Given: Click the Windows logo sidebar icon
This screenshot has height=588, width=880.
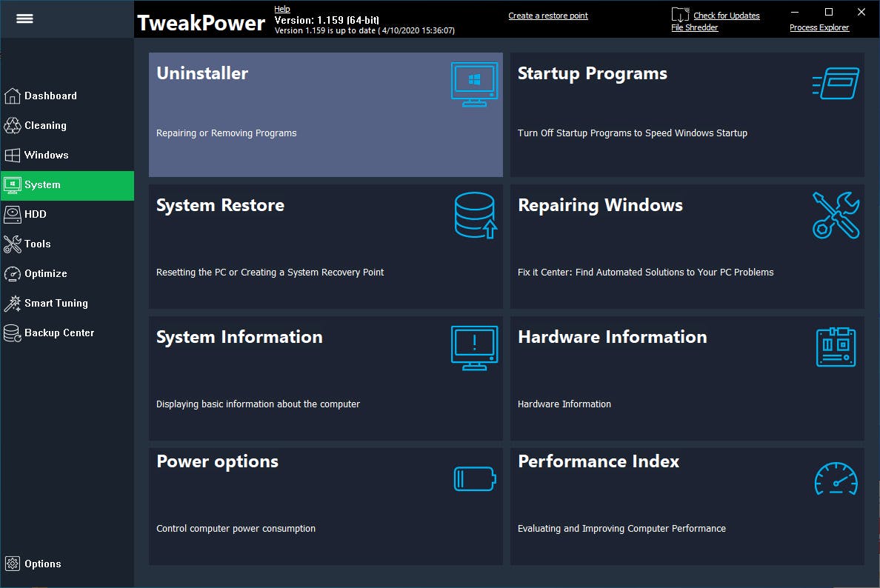Looking at the screenshot, I should [x=13, y=156].
